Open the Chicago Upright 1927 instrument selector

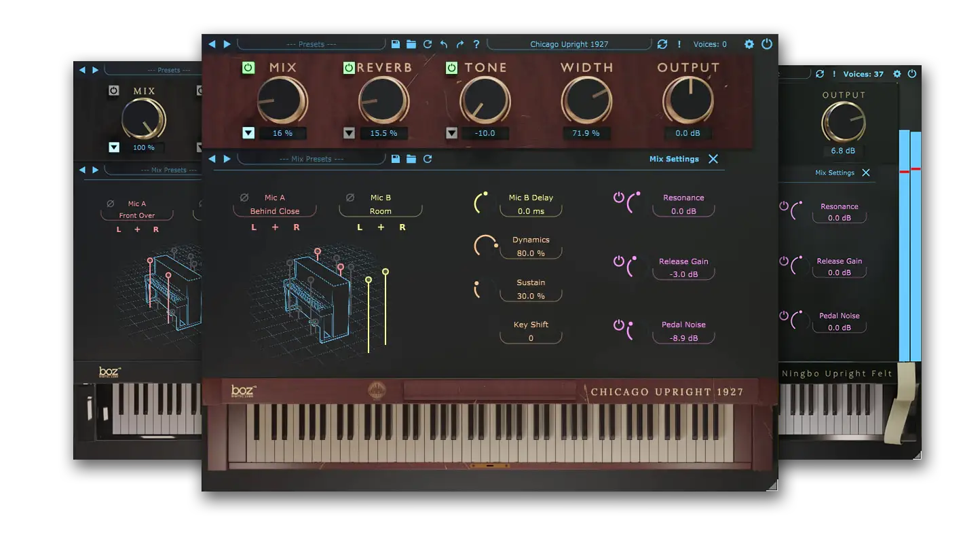[x=569, y=44]
